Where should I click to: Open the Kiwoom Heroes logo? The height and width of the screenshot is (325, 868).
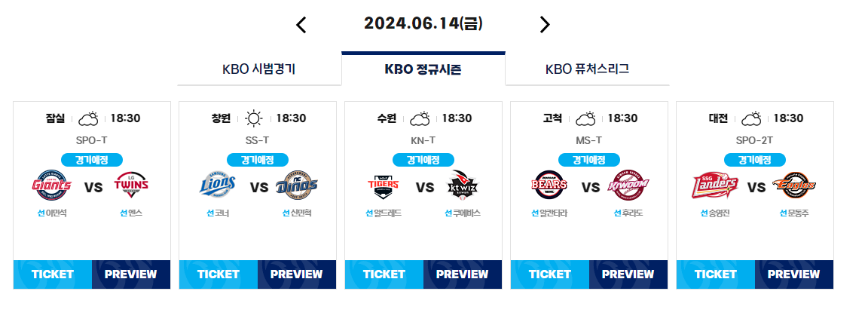click(x=628, y=185)
